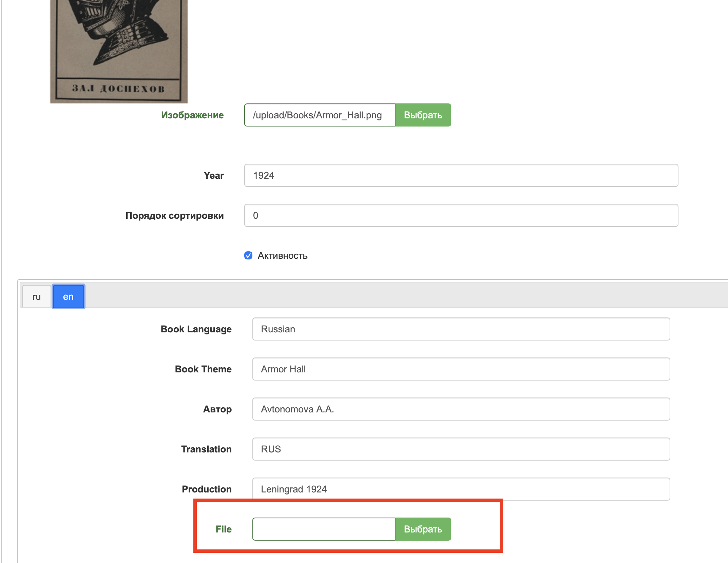Screen dimensions: 728x563
Task: Click the Book Theme input field
Action: [461, 369]
